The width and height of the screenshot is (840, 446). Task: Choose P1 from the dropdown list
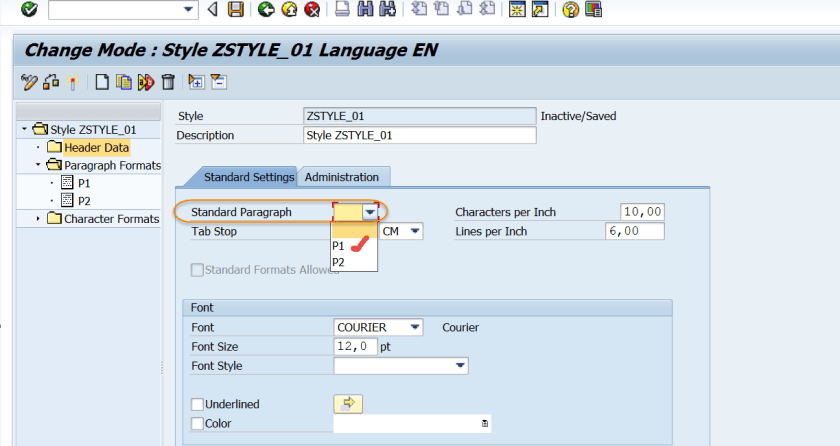(339, 245)
